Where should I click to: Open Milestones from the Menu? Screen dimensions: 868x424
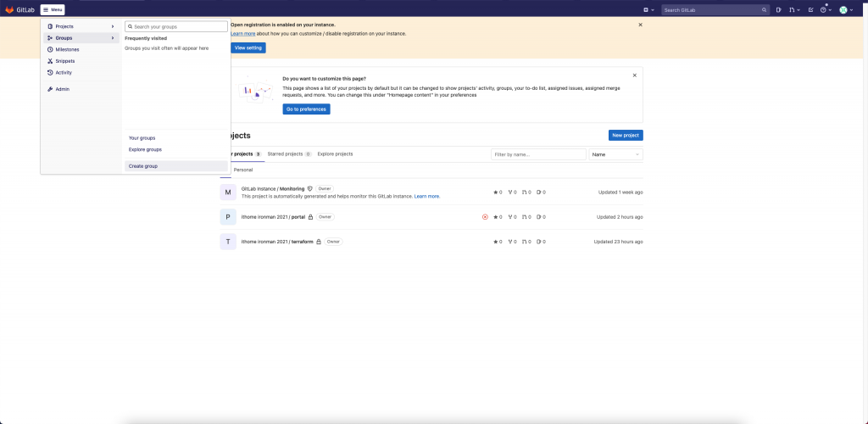click(x=81, y=50)
